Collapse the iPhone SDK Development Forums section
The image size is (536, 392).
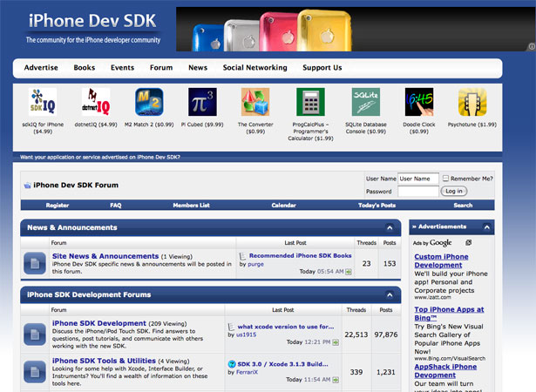click(x=390, y=294)
